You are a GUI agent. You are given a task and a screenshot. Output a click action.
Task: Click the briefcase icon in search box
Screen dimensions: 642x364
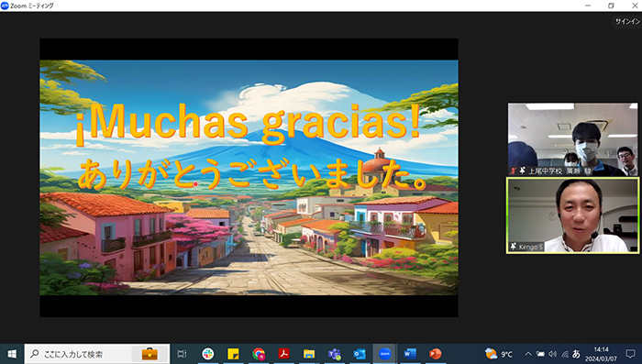click(149, 354)
